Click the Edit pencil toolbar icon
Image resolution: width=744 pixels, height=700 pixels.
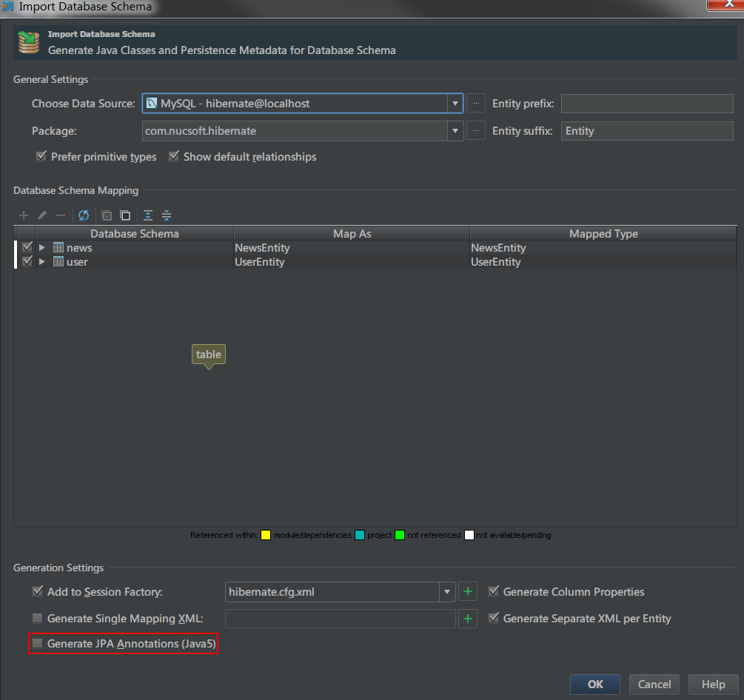[41, 216]
